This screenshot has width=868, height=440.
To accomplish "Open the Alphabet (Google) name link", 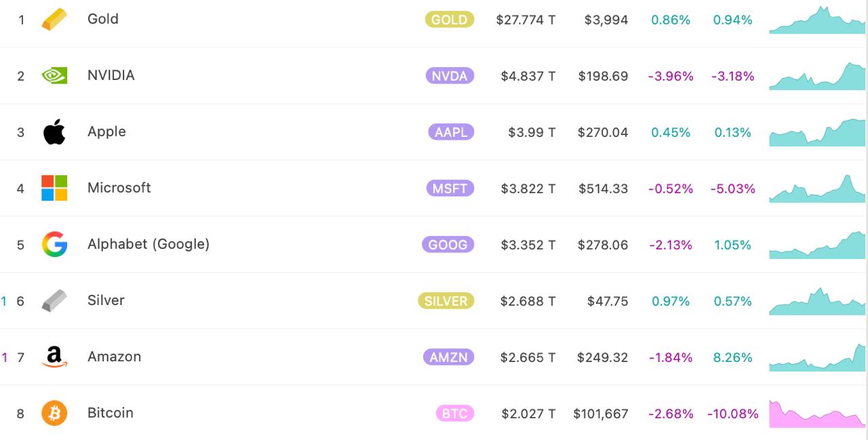I will click(148, 244).
